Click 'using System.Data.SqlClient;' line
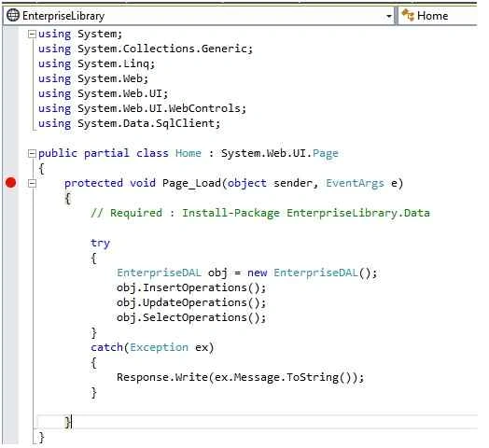This screenshot has width=489, height=448. [129, 123]
